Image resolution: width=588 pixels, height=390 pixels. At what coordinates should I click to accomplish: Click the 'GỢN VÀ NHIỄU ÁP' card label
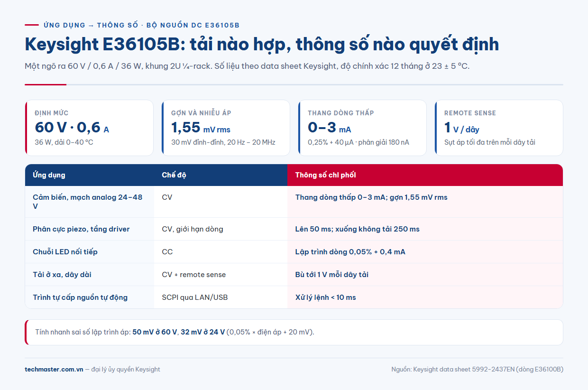click(x=201, y=113)
